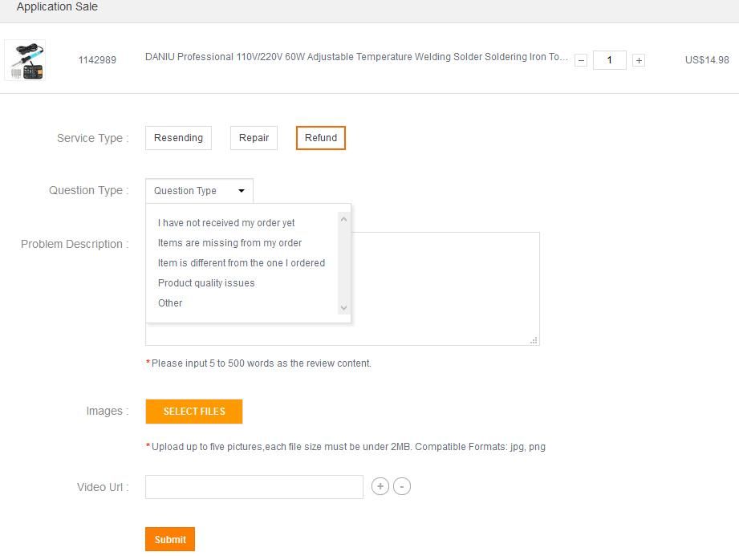739x560 pixels.
Task: Choose "Items are missing from my order"
Action: click(229, 243)
